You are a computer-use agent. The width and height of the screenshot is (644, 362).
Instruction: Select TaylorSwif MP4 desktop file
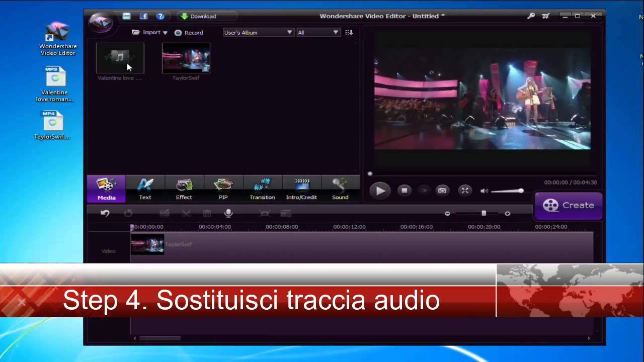click(52, 125)
